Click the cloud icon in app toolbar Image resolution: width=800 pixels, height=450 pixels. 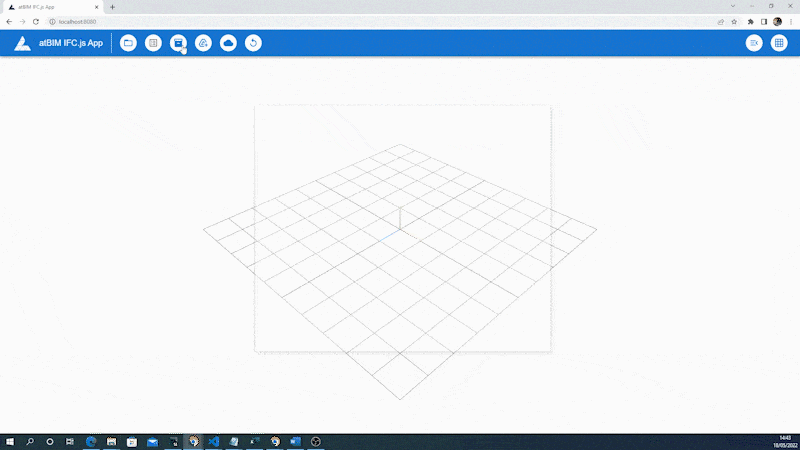[x=228, y=43]
